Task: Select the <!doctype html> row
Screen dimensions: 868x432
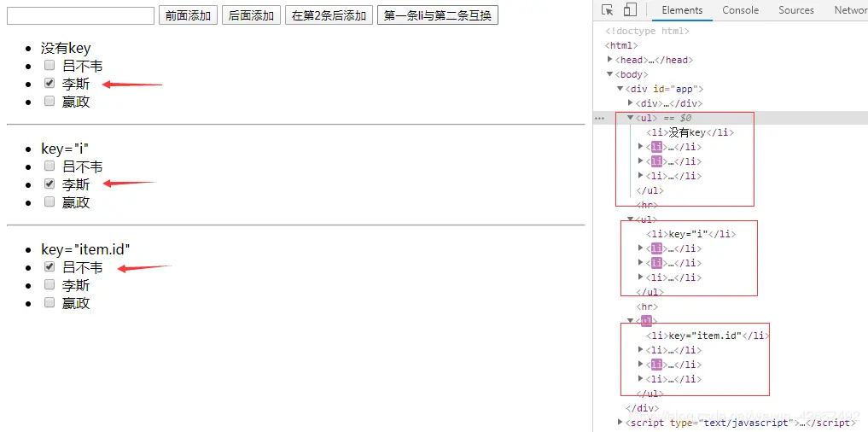Action: (x=648, y=31)
